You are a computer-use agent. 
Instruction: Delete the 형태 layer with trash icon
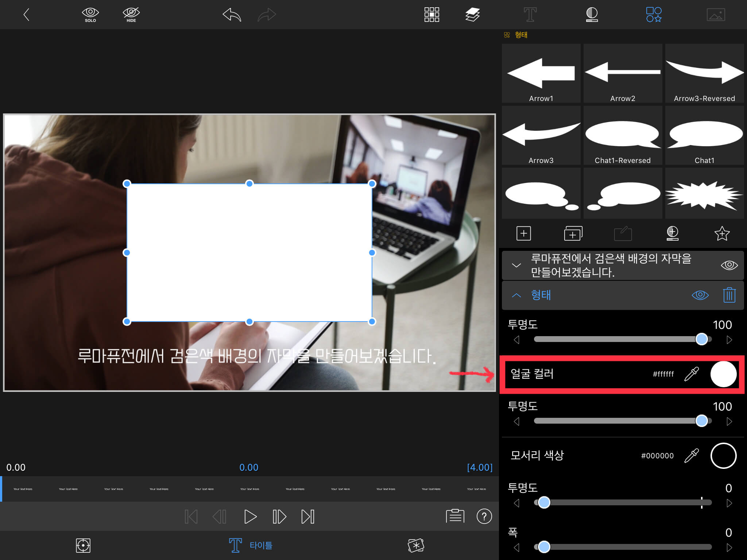pyautogui.click(x=729, y=295)
